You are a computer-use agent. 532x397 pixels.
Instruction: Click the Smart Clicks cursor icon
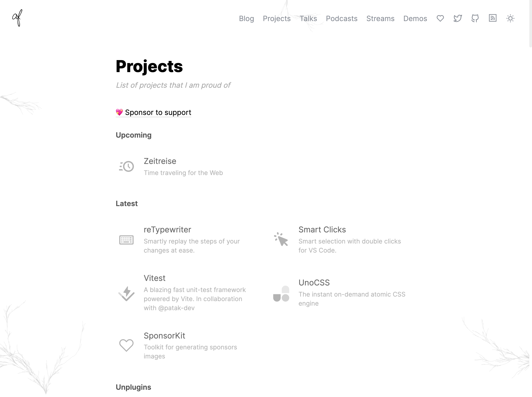coord(281,239)
